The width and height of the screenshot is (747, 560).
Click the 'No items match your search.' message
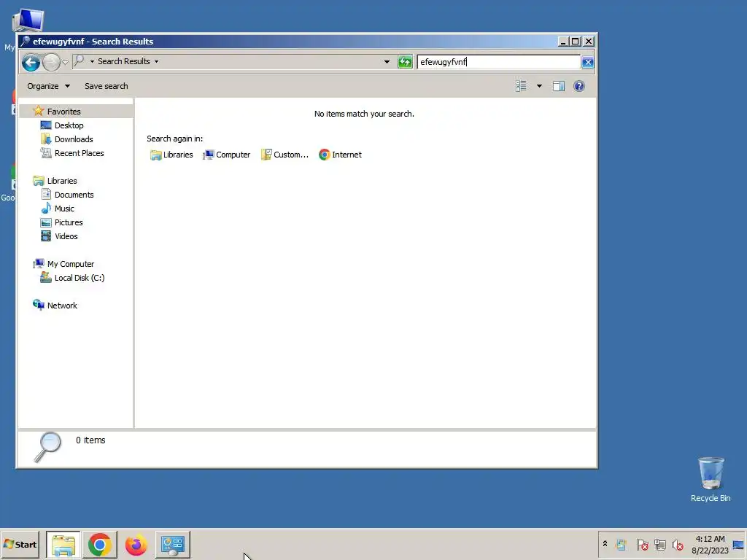pos(364,114)
